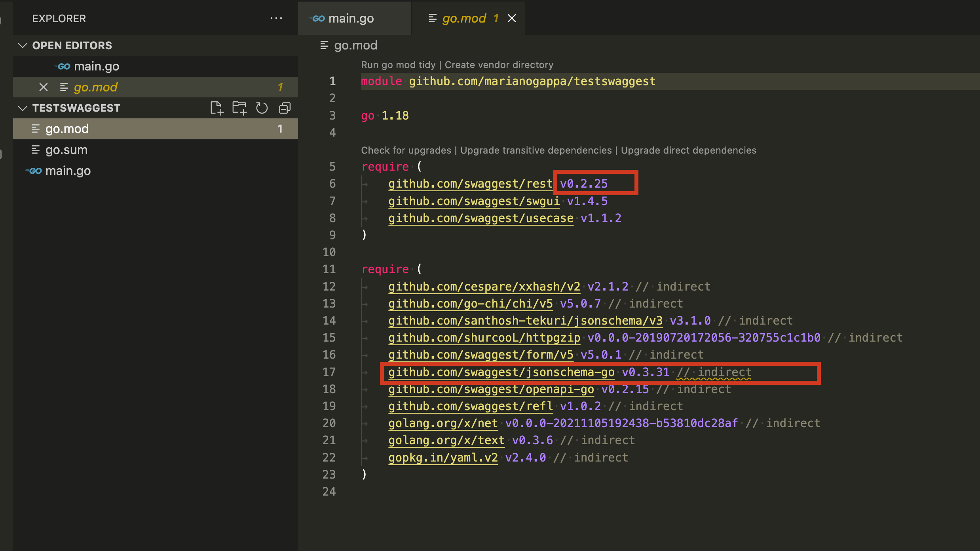Click Upgrade direct dependencies

(689, 150)
